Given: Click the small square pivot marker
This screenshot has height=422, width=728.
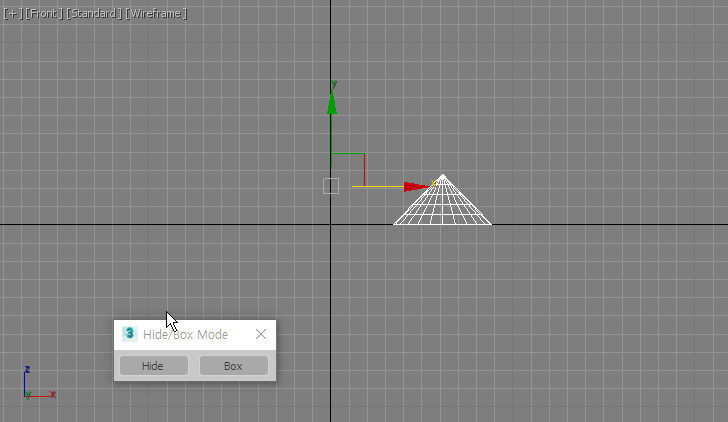Looking at the screenshot, I should click(331, 186).
